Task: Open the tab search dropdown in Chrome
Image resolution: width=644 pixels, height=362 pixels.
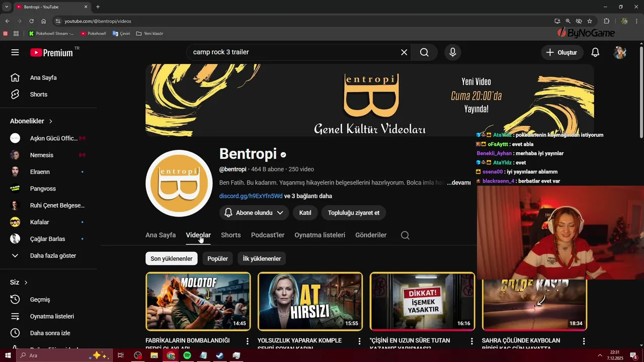Action: click(7, 7)
